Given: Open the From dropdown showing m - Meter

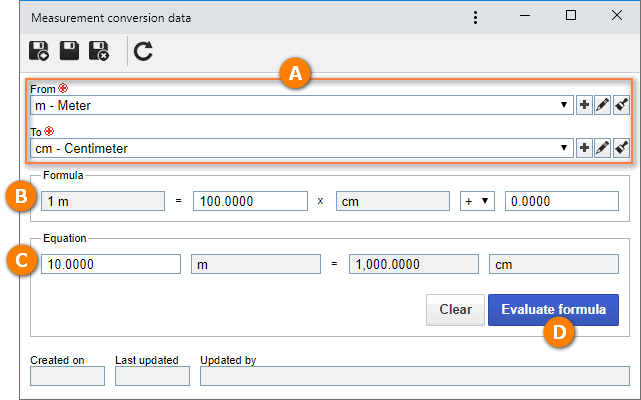Looking at the screenshot, I should (x=302, y=105).
